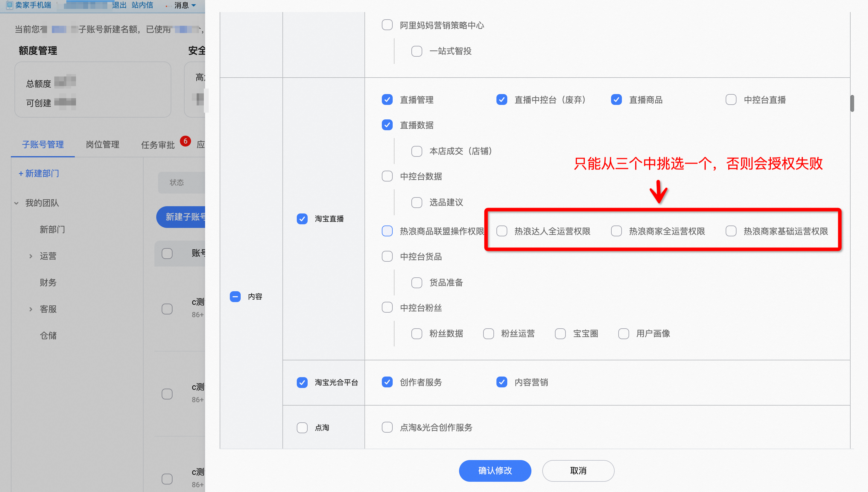Select 本店成交（店铺）checkbox

coord(417,151)
